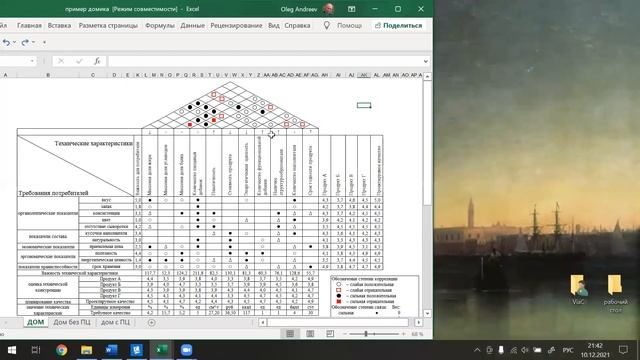Open Task View in taskbar
The height and width of the screenshot is (360, 640).
pyautogui.click(x=36, y=350)
